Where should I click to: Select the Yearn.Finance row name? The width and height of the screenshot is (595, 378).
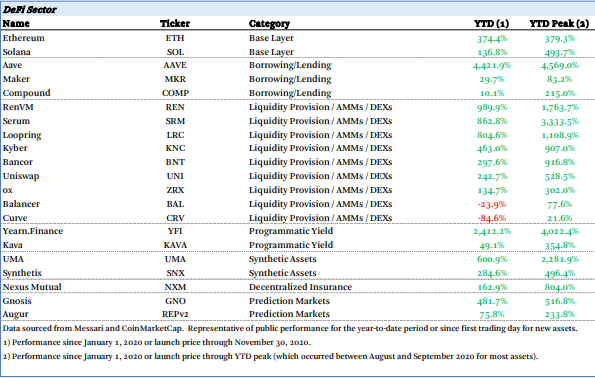(x=33, y=231)
